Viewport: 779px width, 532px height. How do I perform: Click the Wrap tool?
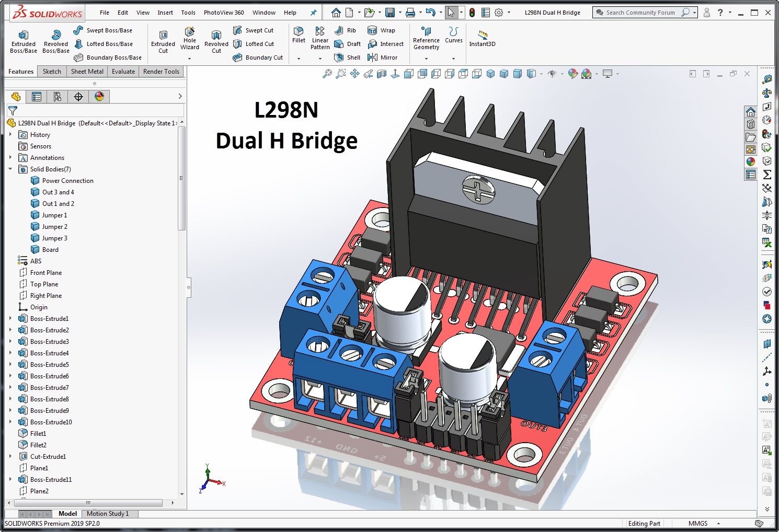click(382, 30)
